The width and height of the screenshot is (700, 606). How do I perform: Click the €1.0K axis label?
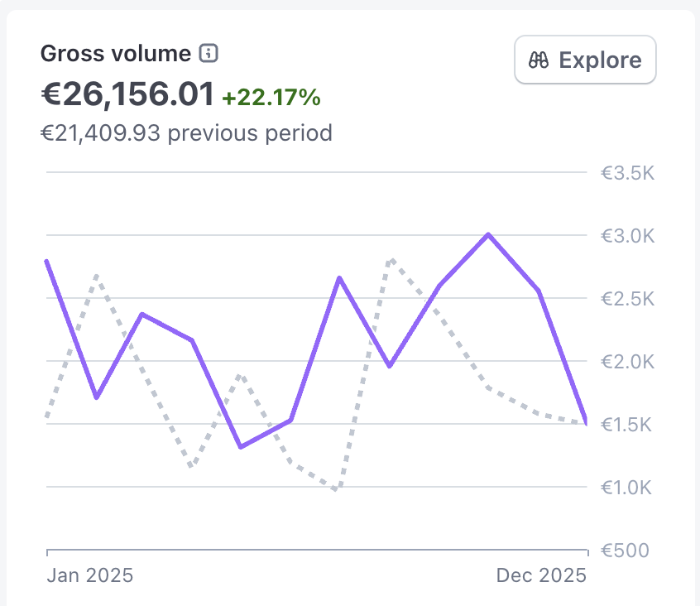(626, 488)
